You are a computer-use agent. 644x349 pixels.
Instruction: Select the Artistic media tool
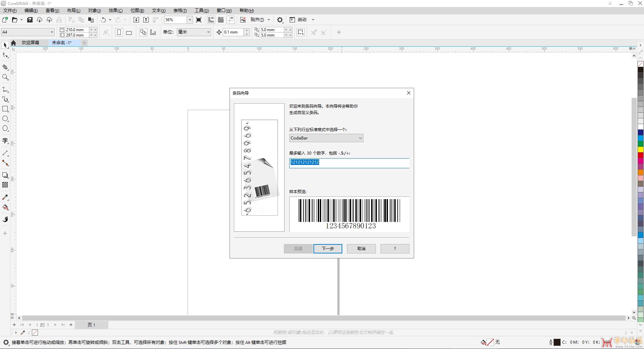click(5, 99)
